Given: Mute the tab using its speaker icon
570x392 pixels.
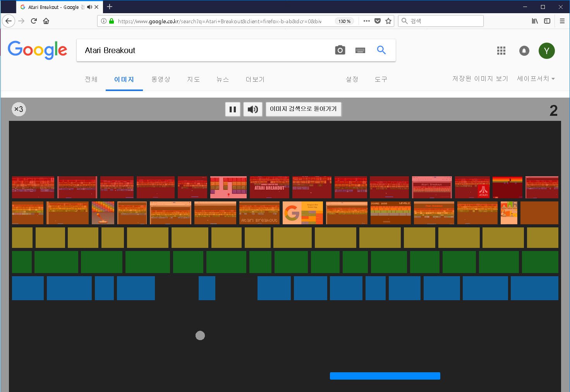Looking at the screenshot, I should (89, 7).
